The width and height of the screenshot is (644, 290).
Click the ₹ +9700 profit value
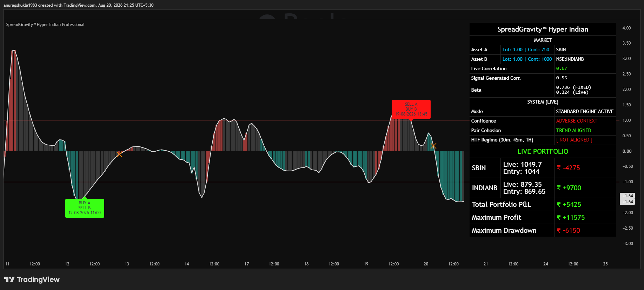[x=569, y=188]
